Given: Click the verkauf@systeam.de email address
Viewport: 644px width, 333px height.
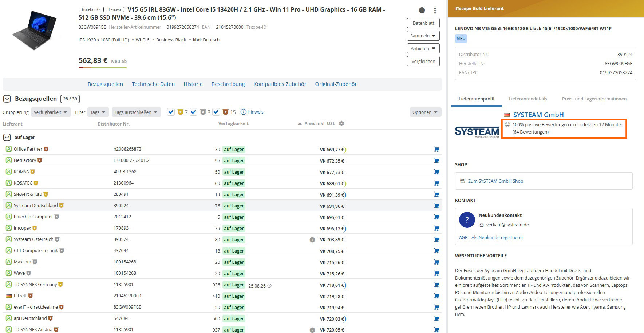Looking at the screenshot, I should click(507, 225).
